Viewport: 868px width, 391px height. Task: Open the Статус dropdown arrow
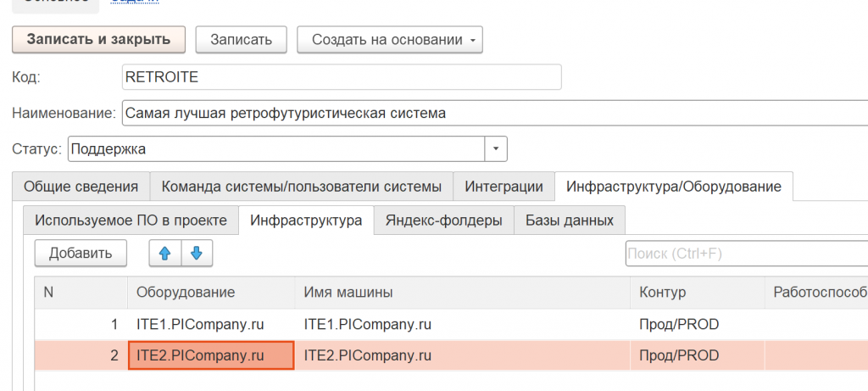[x=496, y=149]
